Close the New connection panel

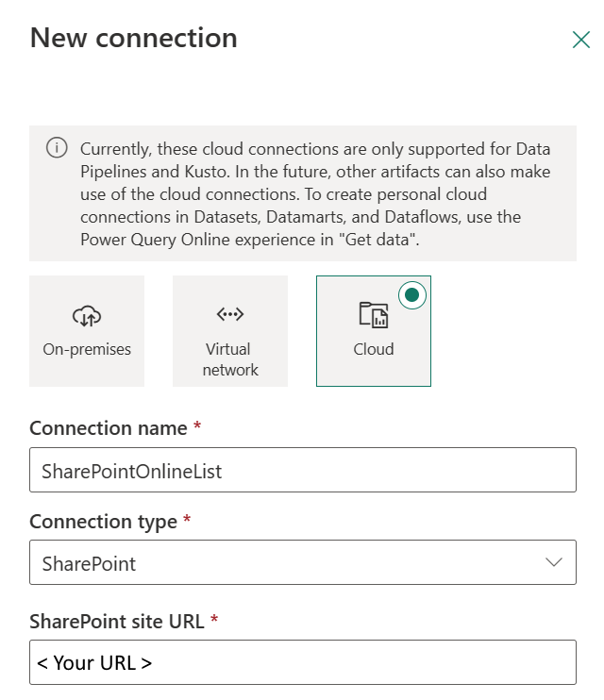[581, 40]
